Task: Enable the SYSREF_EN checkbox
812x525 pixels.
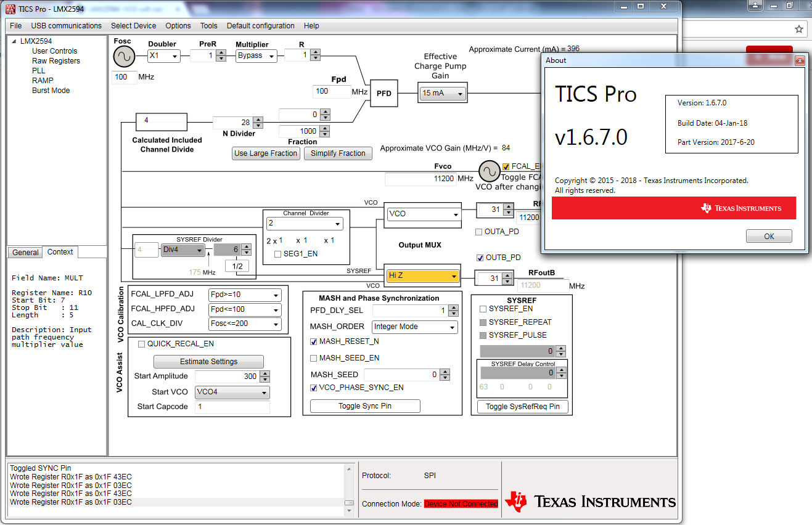Action: coord(483,309)
